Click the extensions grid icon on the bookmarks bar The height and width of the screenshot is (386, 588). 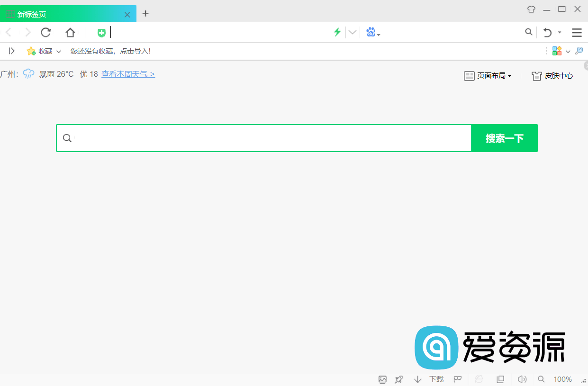557,51
